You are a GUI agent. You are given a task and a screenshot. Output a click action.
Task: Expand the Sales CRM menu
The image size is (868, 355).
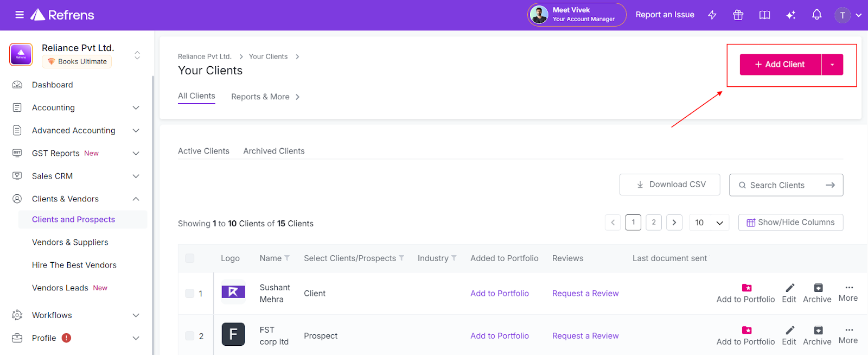pos(136,176)
